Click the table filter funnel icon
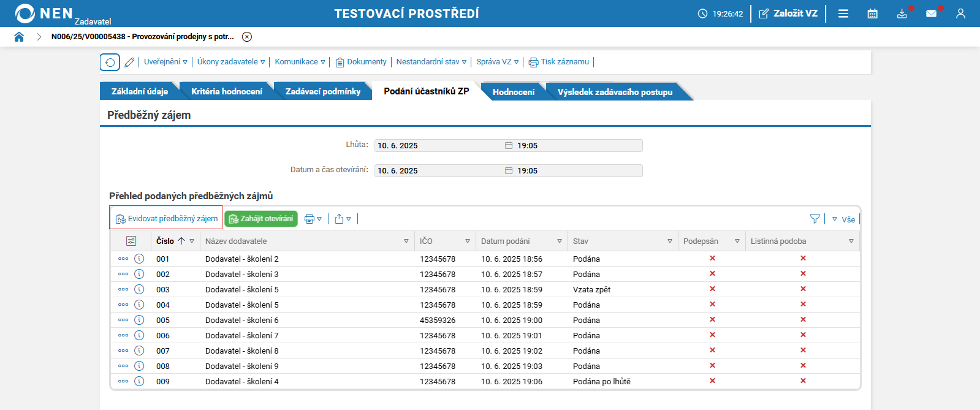Image resolution: width=980 pixels, height=410 pixels. point(815,219)
